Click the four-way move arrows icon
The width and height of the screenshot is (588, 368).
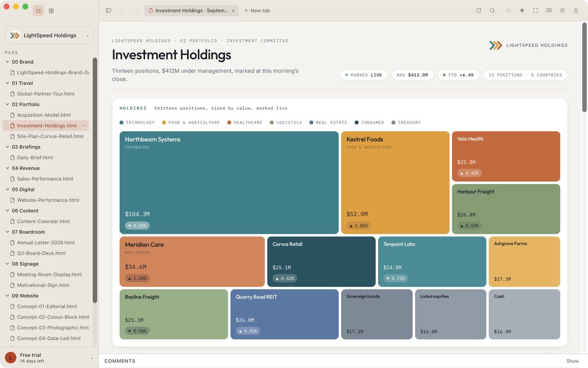(x=508, y=11)
